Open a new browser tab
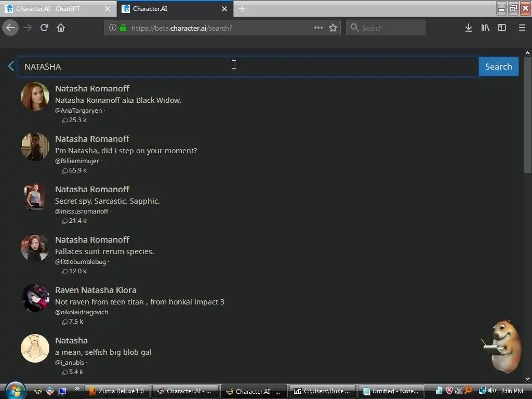532x399 pixels. point(242,8)
